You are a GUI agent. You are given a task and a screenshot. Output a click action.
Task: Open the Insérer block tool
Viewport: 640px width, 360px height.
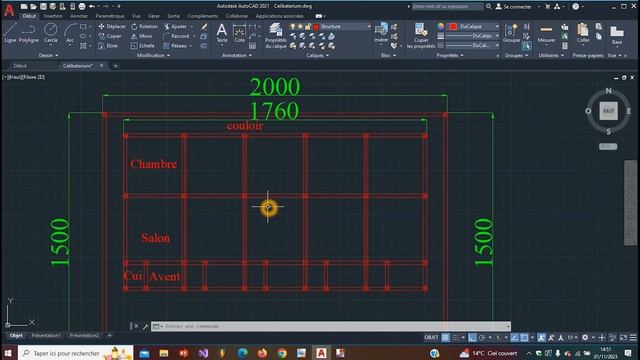(x=381, y=32)
